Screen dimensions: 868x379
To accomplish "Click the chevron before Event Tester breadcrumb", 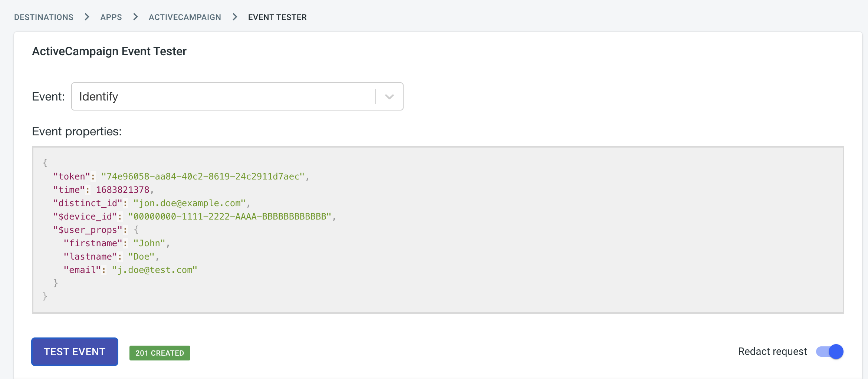I will click(x=235, y=17).
